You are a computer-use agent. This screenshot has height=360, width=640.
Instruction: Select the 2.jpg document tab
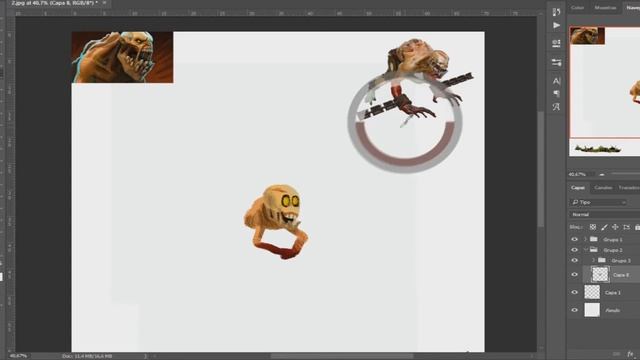(55, 3)
